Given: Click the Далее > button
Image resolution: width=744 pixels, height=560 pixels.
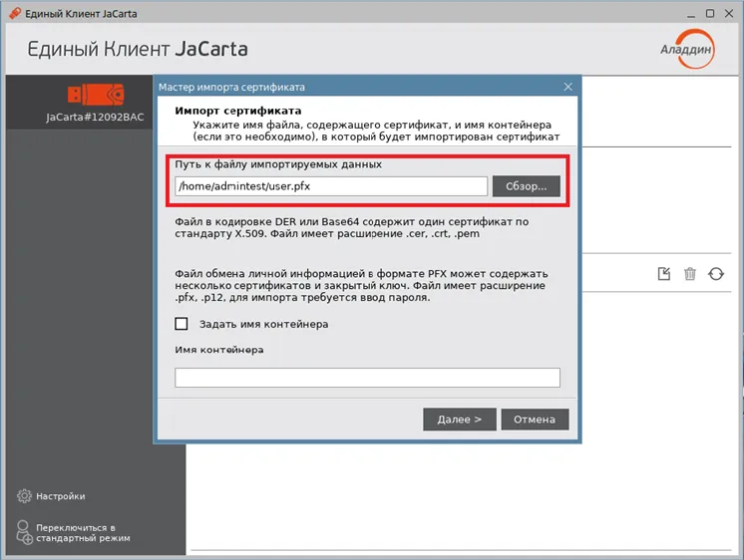Looking at the screenshot, I should pyautogui.click(x=460, y=420).
